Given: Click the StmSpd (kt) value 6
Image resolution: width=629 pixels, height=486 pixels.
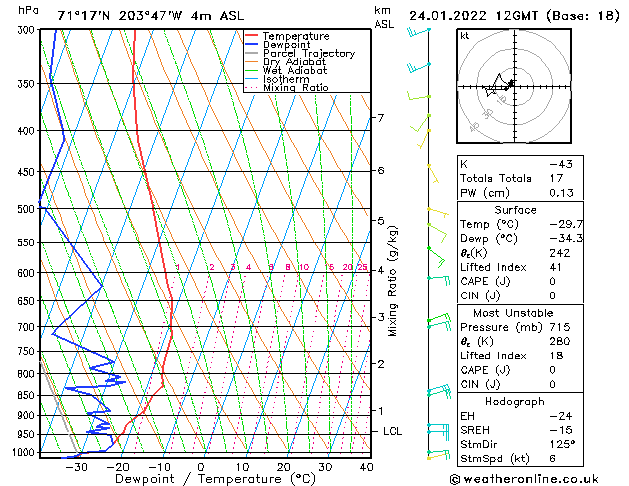Looking at the screenshot, I should coord(552,459).
